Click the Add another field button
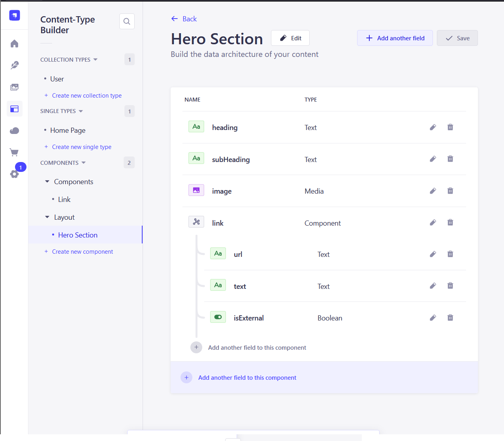The image size is (504, 441). [395, 38]
